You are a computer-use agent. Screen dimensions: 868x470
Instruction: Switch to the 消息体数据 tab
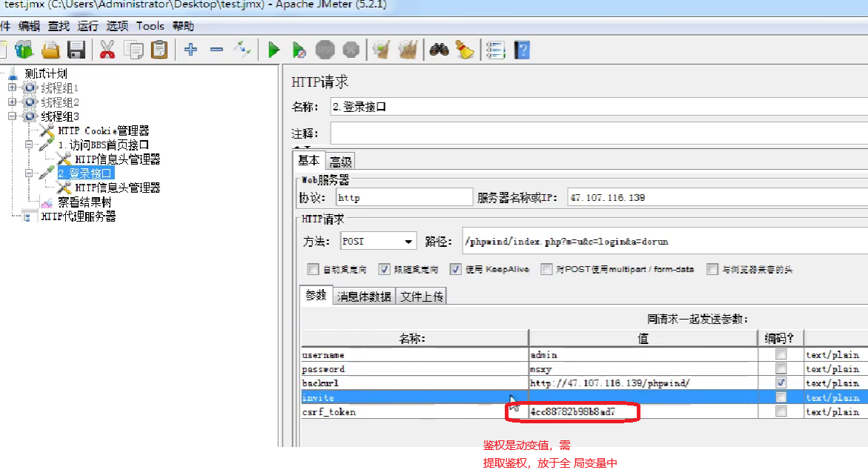[364, 297]
